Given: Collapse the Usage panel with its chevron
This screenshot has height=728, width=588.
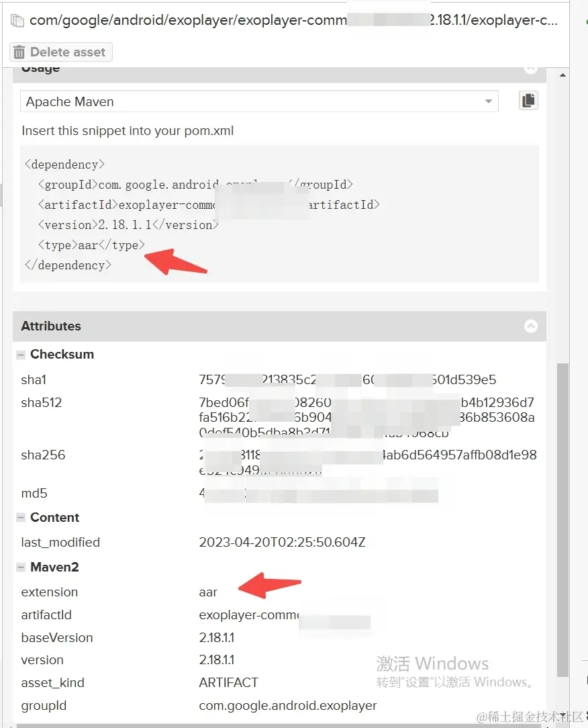Looking at the screenshot, I should 530,70.
